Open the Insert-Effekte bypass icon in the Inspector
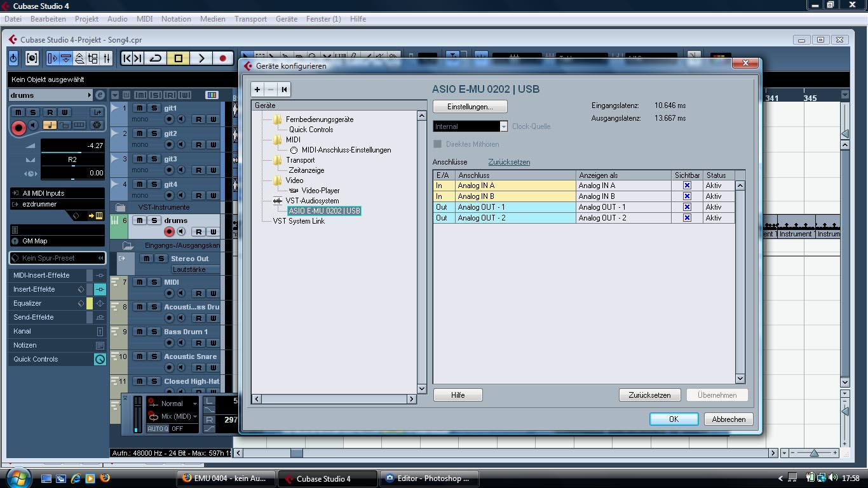The image size is (868, 488). coord(100,289)
